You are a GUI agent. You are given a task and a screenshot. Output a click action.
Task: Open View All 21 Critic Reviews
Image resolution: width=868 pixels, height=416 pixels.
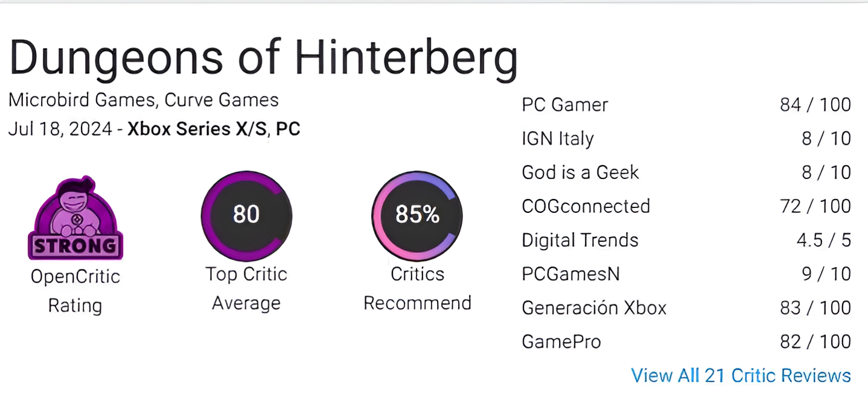coord(741,376)
